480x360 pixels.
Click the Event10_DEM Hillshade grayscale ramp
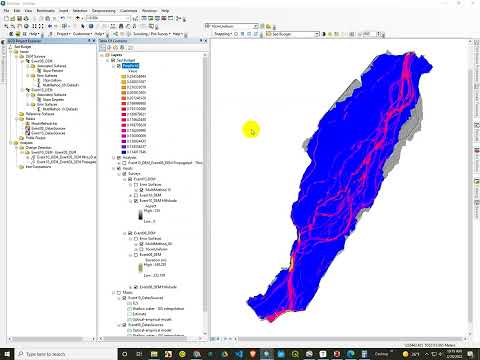pyautogui.click(x=141, y=215)
